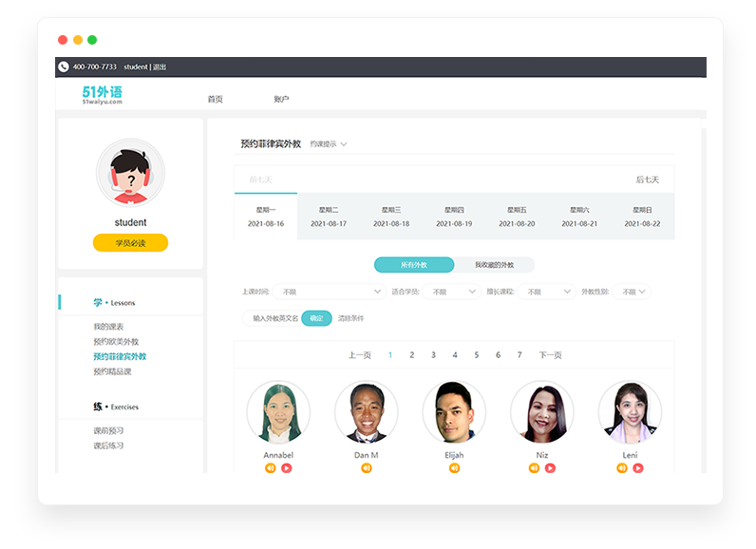Open the 账户 menu item
This screenshot has height=549, width=756.
pyautogui.click(x=281, y=99)
